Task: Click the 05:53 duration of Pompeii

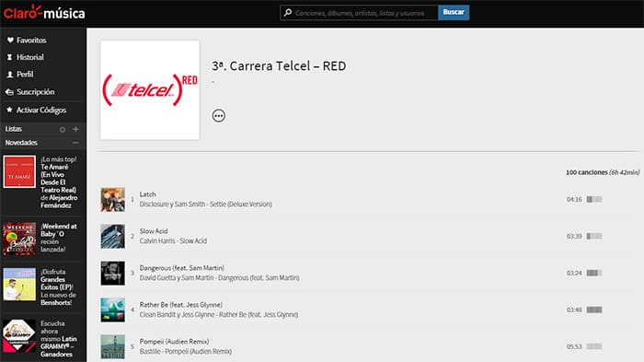Action: pos(574,346)
